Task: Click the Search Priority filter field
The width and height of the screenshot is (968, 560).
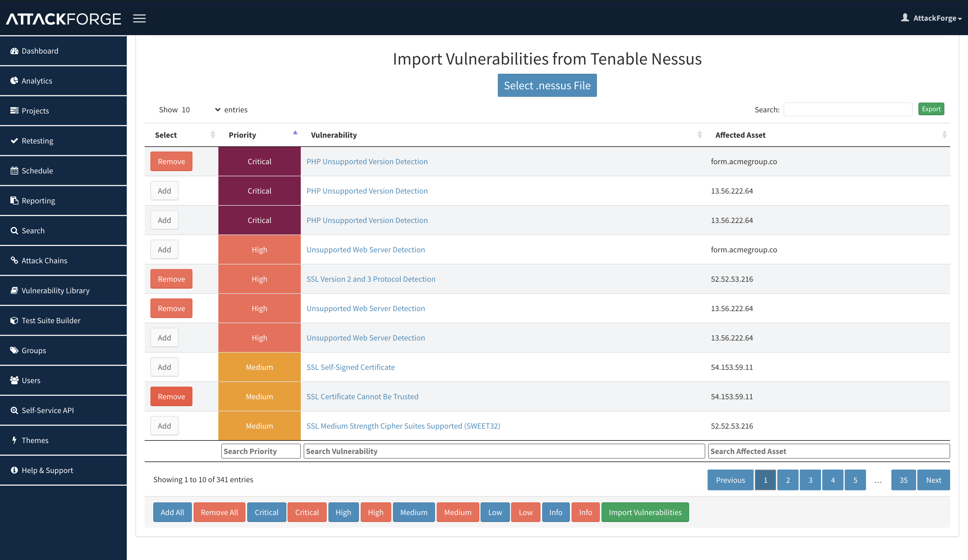Action: [x=261, y=451]
